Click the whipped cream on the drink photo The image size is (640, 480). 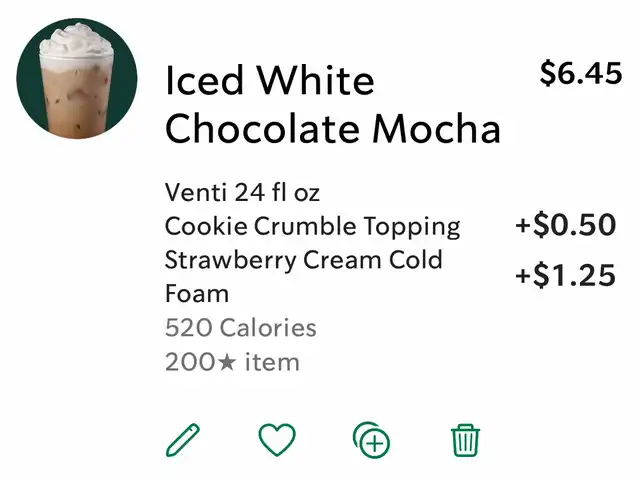(x=76, y=39)
